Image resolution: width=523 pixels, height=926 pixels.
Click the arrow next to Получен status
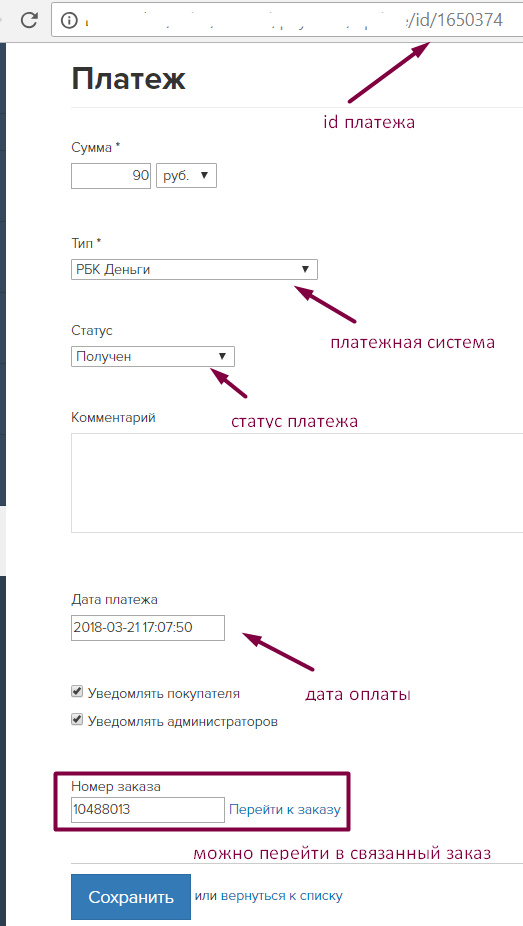223,357
